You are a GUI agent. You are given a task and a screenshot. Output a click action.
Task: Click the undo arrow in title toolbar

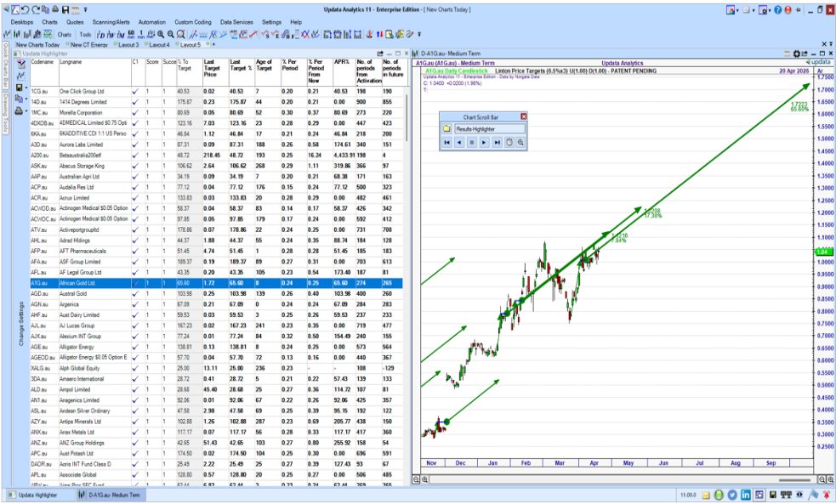coord(25,9)
